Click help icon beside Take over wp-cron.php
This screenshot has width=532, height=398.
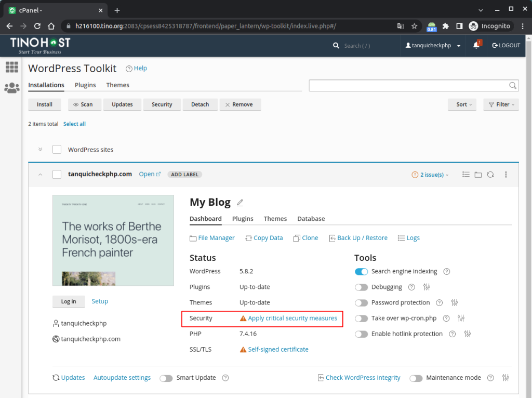(446, 319)
